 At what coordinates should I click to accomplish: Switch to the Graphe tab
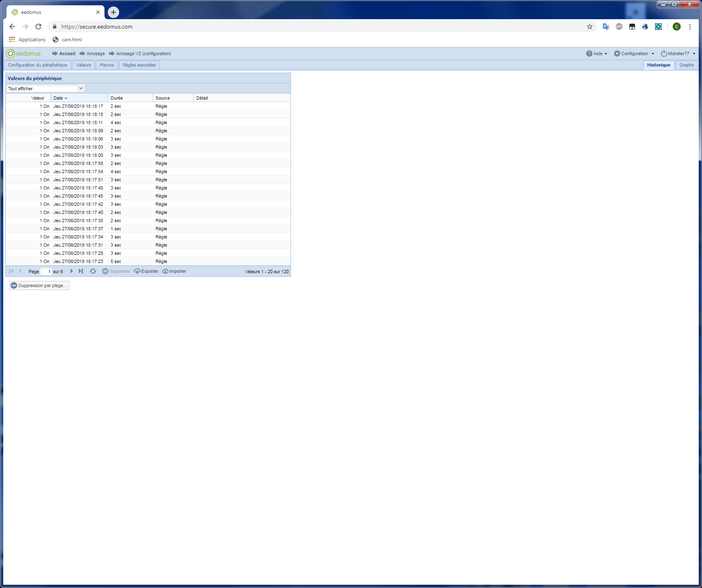pos(686,65)
